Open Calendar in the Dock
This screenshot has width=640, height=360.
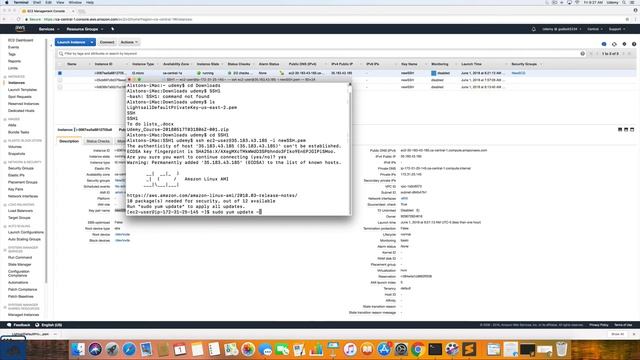[x=180, y=349]
